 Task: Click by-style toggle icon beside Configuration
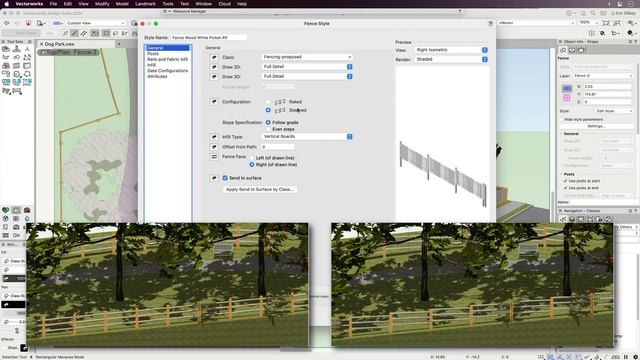click(x=214, y=102)
